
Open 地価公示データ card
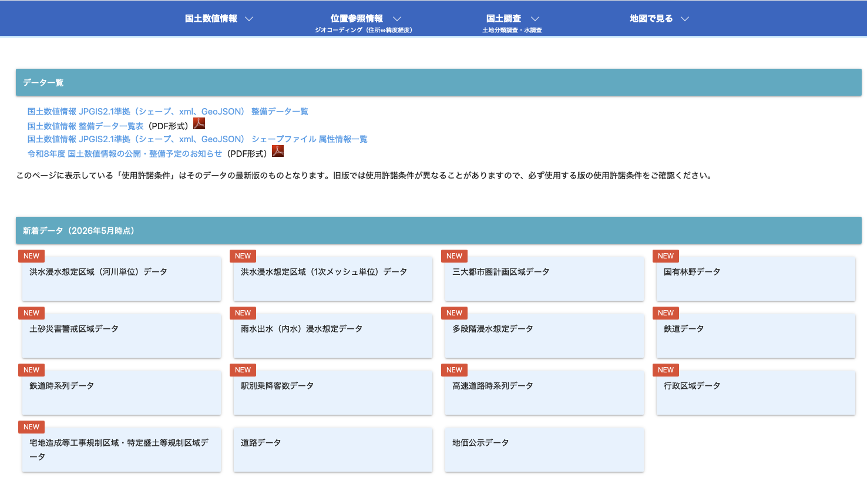coord(545,450)
